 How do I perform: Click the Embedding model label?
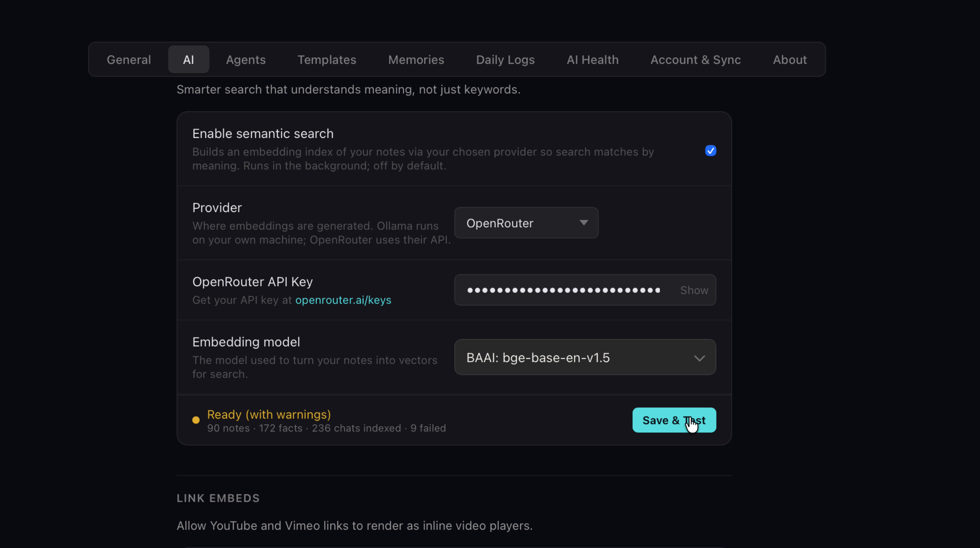(246, 342)
